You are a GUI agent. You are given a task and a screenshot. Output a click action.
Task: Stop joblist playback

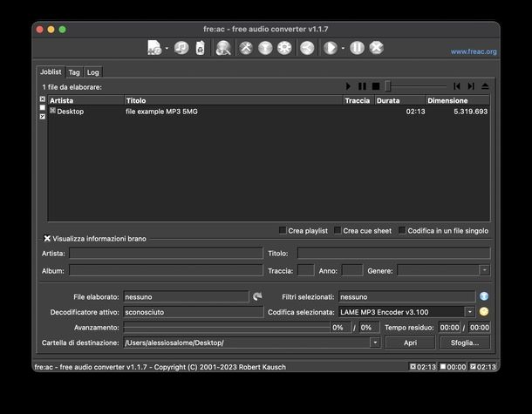point(376,86)
